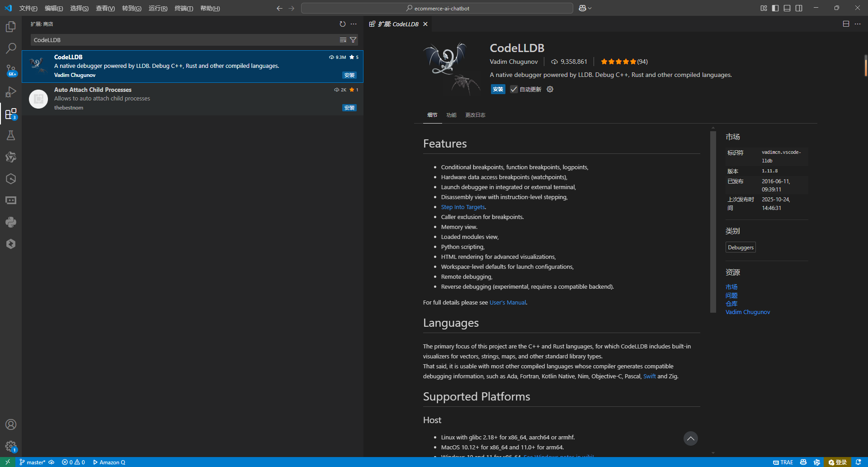Viewport: 868px width, 467px height.
Task: Click the filter extensions funnel icon
Action: [353, 40]
